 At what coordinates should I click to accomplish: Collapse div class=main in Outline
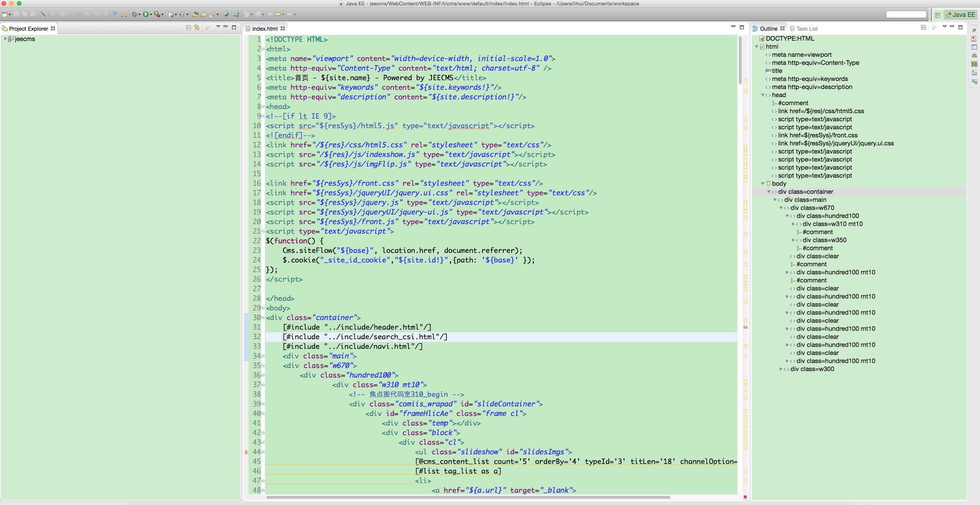(x=775, y=200)
